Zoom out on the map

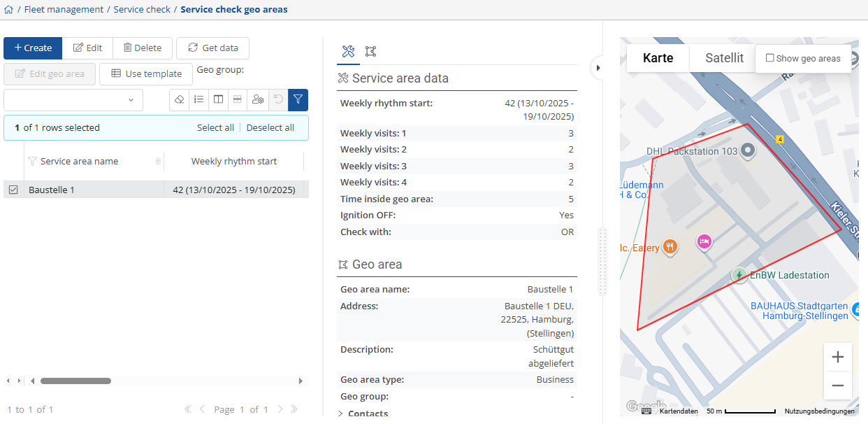click(x=837, y=386)
